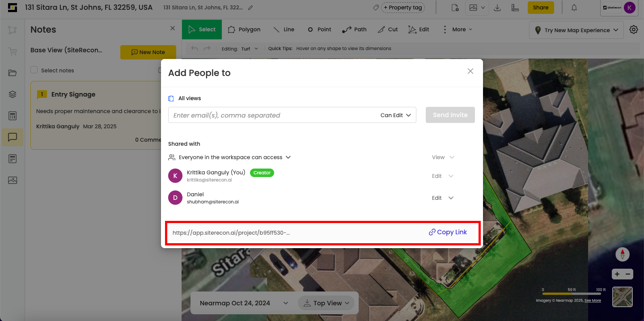Open the ruler measurement icon in the top bar

click(x=515, y=8)
